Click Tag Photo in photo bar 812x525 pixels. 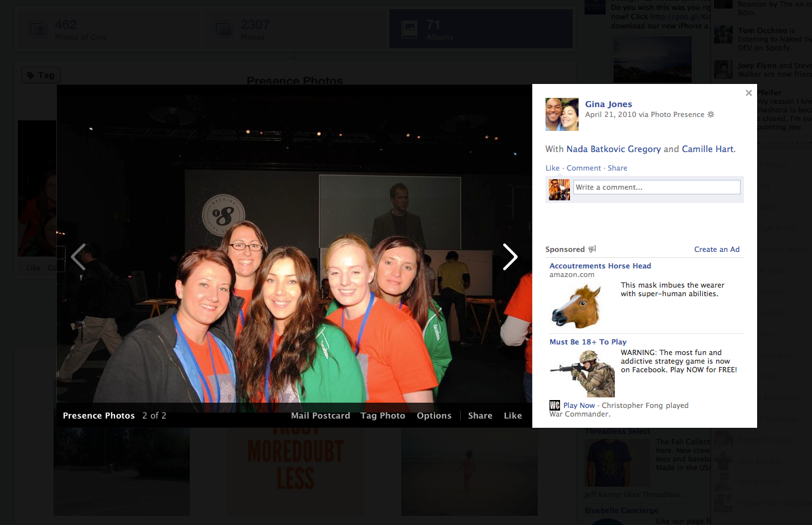pos(383,416)
